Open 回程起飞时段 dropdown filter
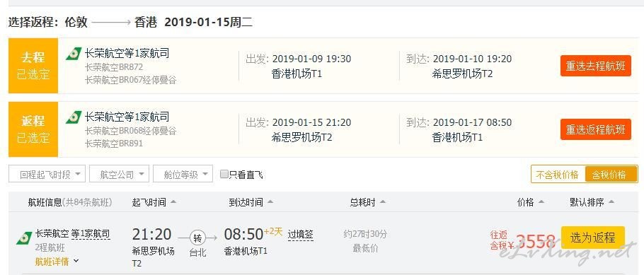Viewport: 644px width, 275px height. (47, 174)
